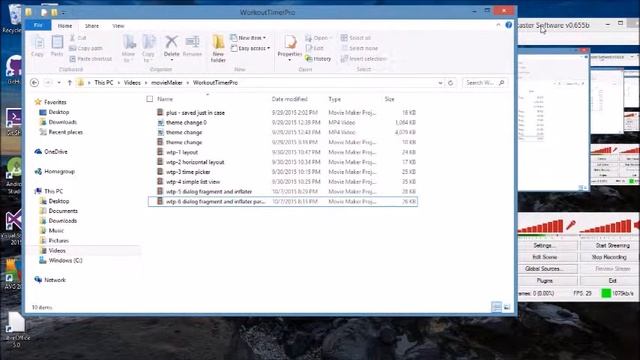Click Global Sources in the broadcaster window
The width and height of the screenshot is (640, 360).
pos(545,269)
